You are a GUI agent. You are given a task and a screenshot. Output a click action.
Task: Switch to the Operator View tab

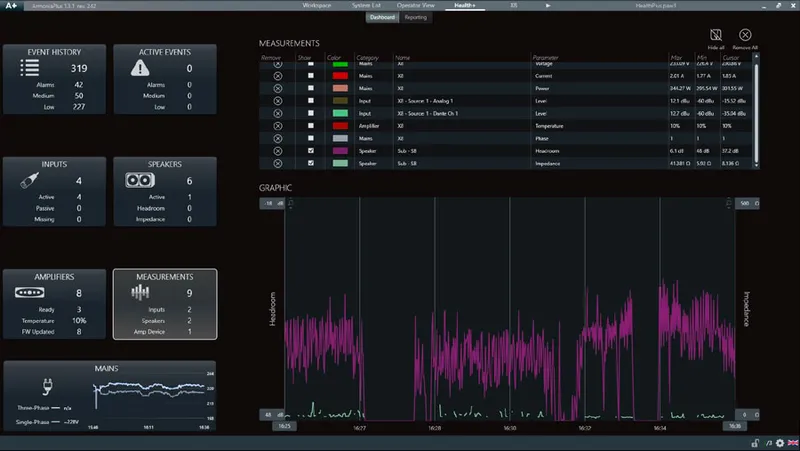tap(416, 6)
